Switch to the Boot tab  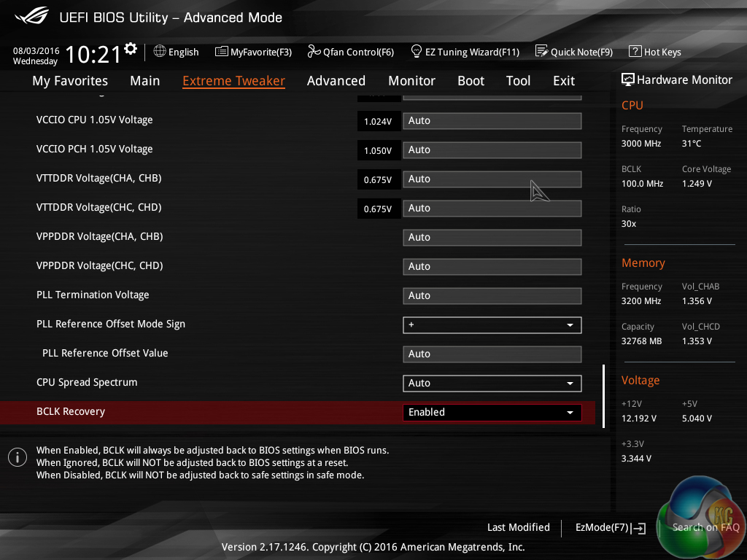[471, 81]
